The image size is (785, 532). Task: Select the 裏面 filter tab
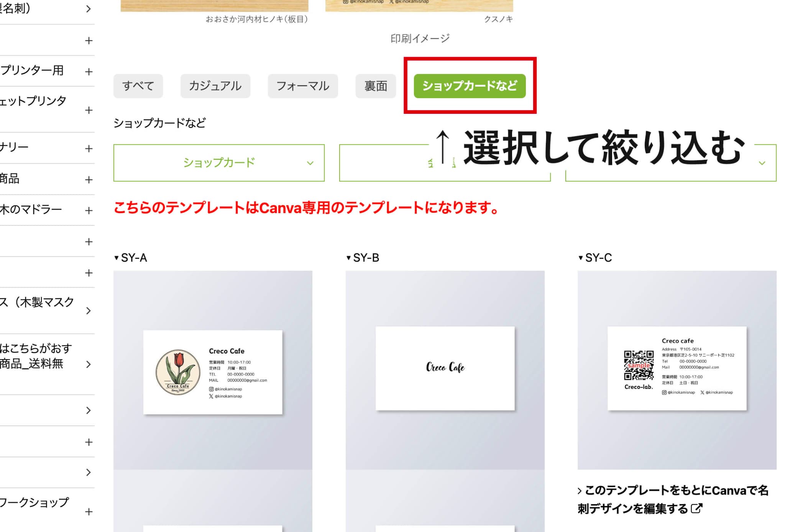(375, 86)
